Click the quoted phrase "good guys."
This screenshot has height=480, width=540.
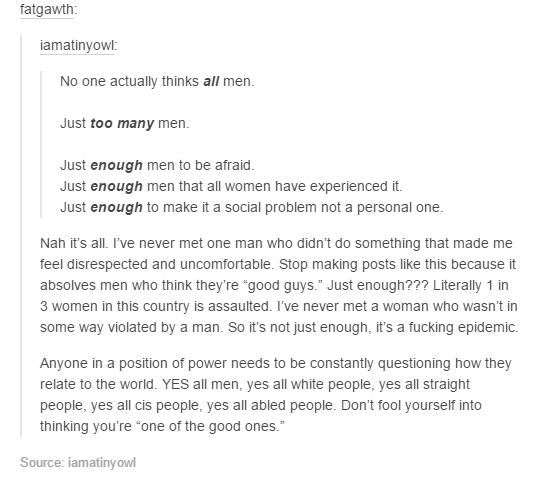pyautogui.click(x=282, y=285)
